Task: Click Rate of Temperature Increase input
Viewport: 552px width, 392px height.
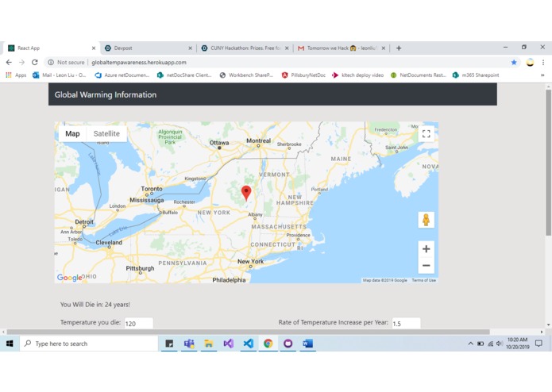Action: click(406, 323)
